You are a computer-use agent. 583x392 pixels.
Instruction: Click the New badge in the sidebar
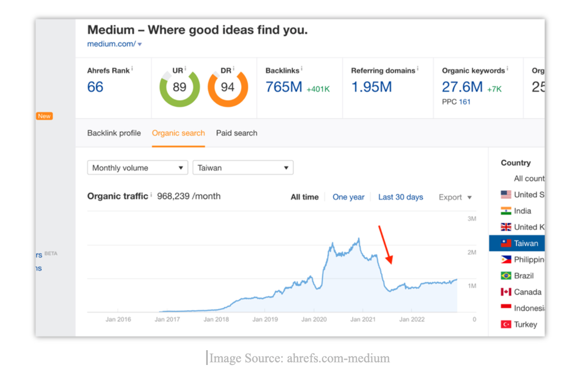click(44, 116)
